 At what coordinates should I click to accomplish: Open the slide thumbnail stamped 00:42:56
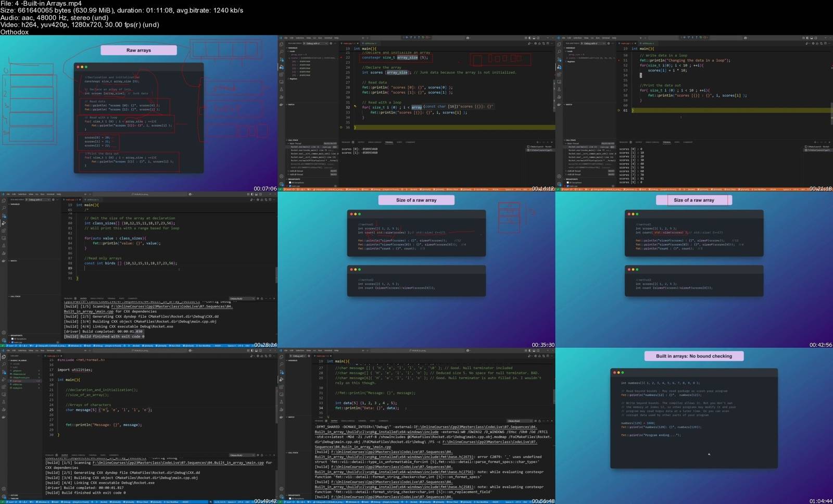(694, 270)
